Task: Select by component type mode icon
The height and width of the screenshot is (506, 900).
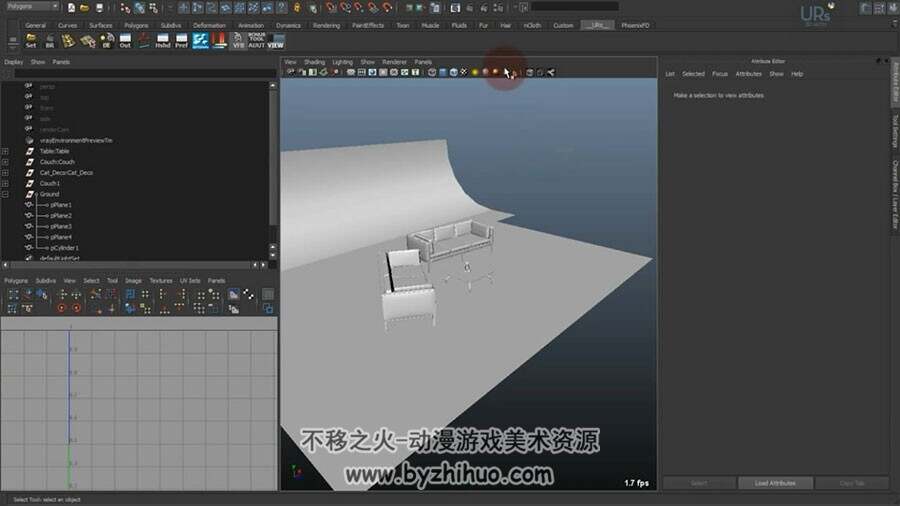Action: 153,8
